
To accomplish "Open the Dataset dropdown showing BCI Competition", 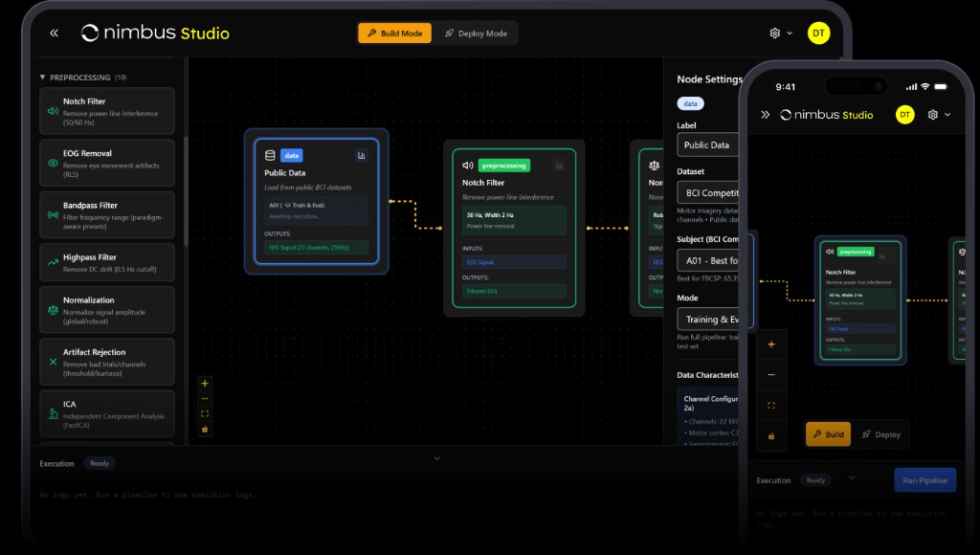I will point(709,192).
